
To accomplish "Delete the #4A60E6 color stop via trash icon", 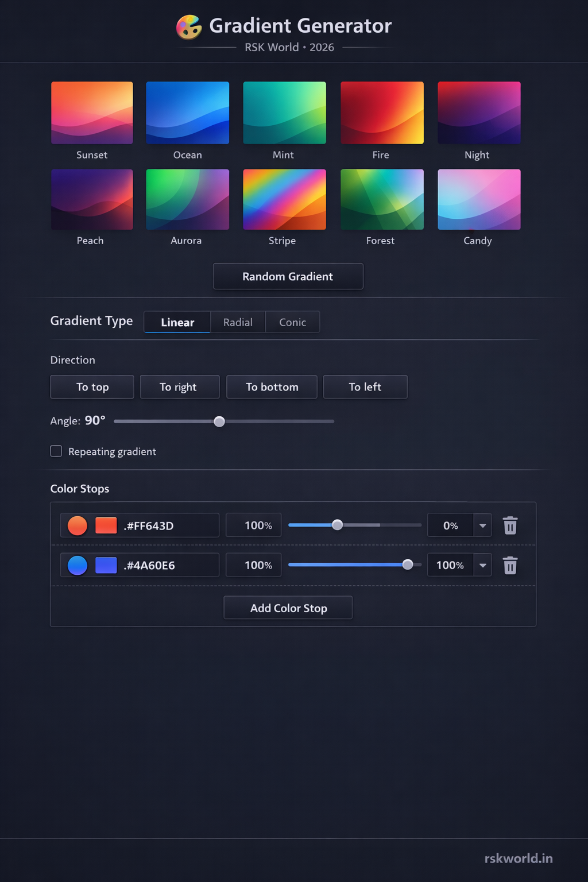I will pos(510,565).
